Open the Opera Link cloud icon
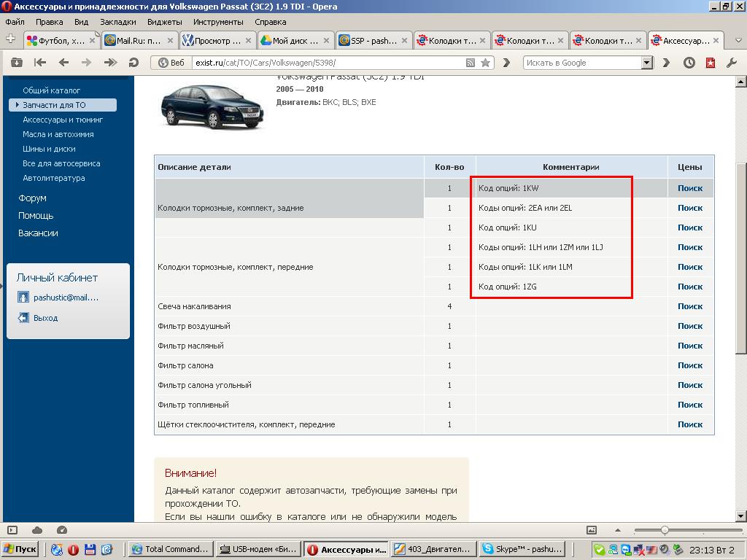The height and width of the screenshot is (560, 747). [x=37, y=530]
